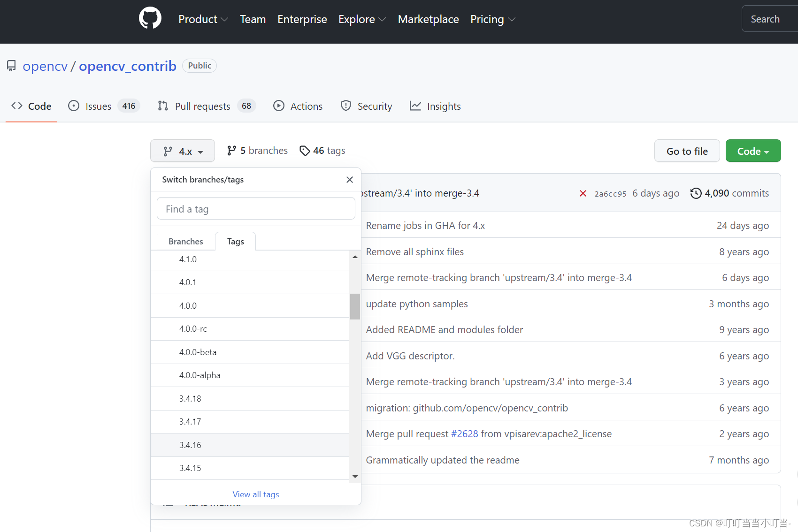
Task: Select tag 4.0.0-rc
Action: pyautogui.click(x=250, y=329)
